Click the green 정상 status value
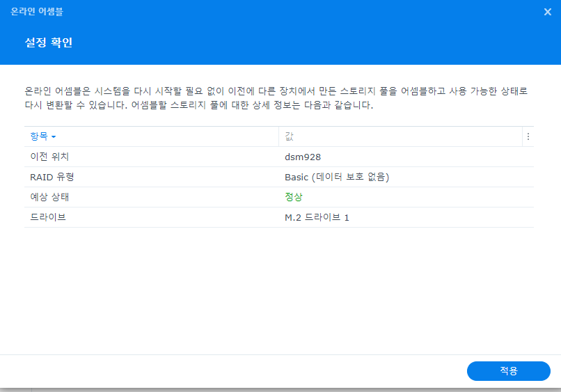Viewport: 561px width, 392px height. (294, 197)
